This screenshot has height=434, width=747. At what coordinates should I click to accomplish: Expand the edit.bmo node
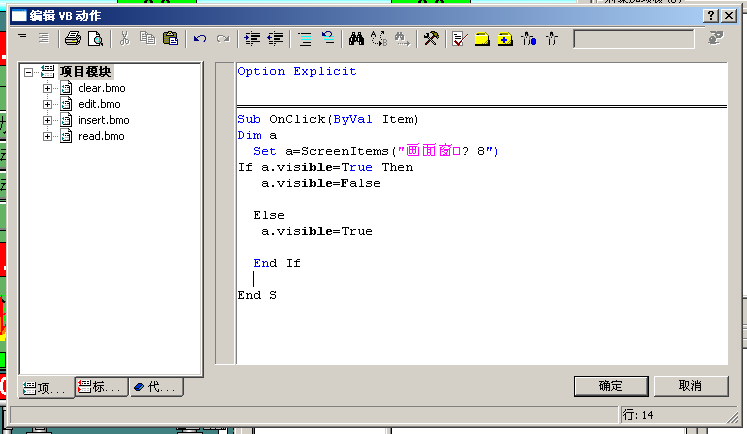[x=47, y=104]
